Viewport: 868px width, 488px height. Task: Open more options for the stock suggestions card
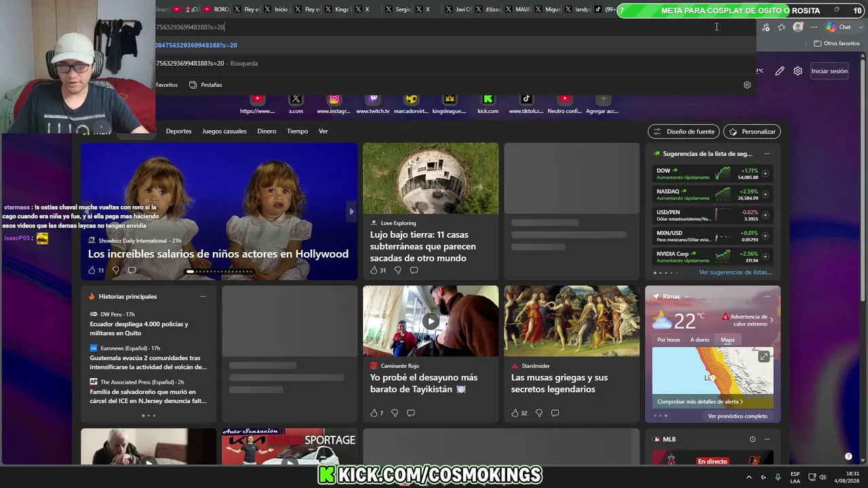767,154
